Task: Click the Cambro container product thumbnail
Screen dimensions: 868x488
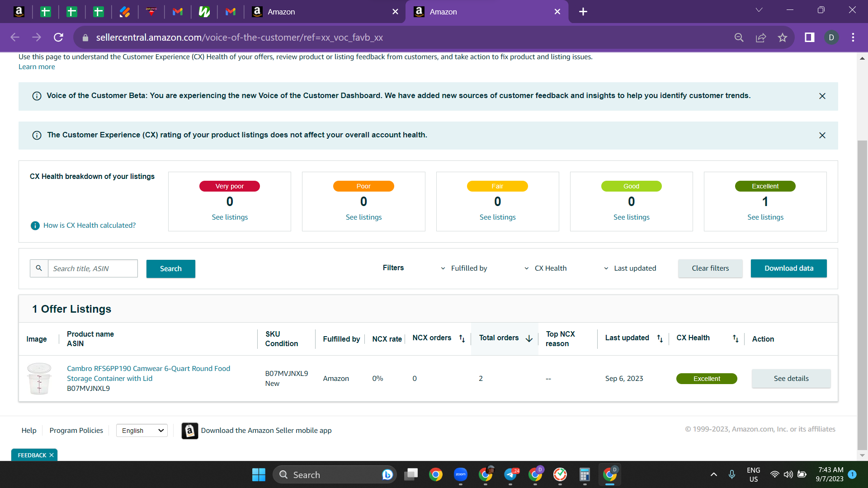Action: coord(39,379)
